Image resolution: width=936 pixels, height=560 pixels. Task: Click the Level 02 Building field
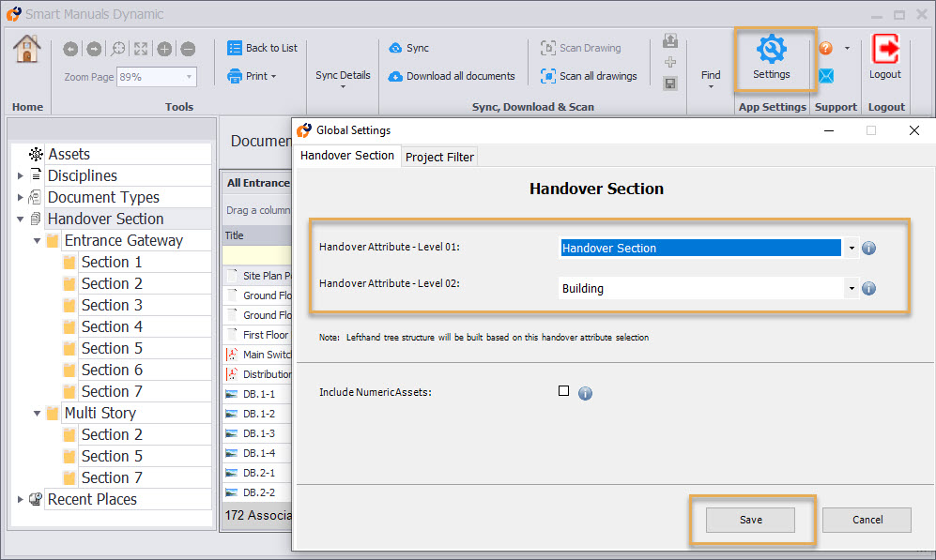click(x=700, y=289)
